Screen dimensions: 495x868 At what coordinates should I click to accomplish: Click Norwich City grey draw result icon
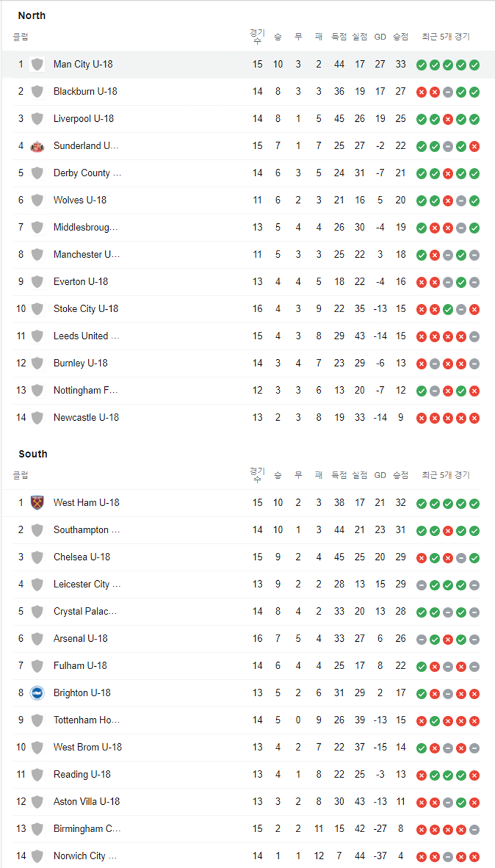pyautogui.click(x=448, y=856)
